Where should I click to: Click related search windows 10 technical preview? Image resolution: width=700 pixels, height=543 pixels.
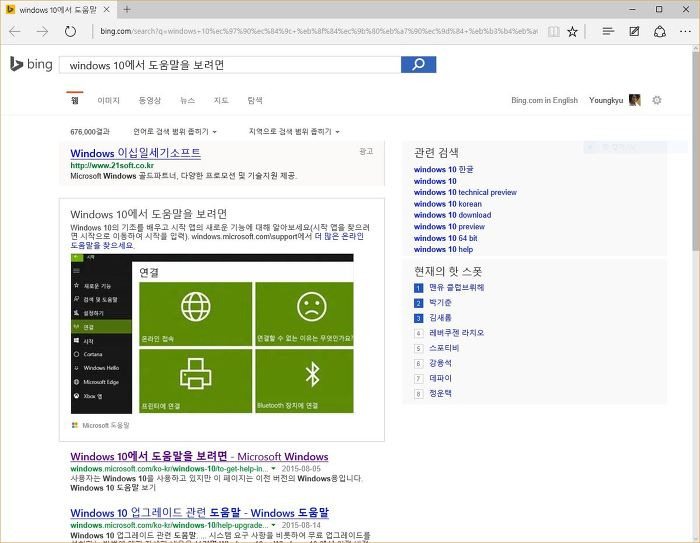click(465, 192)
